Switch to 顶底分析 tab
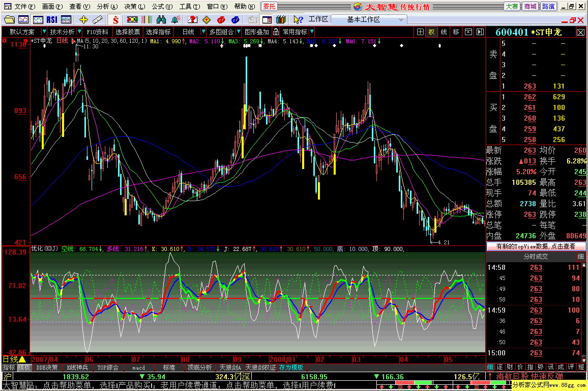This screenshot has width=588, height=391. [x=199, y=368]
